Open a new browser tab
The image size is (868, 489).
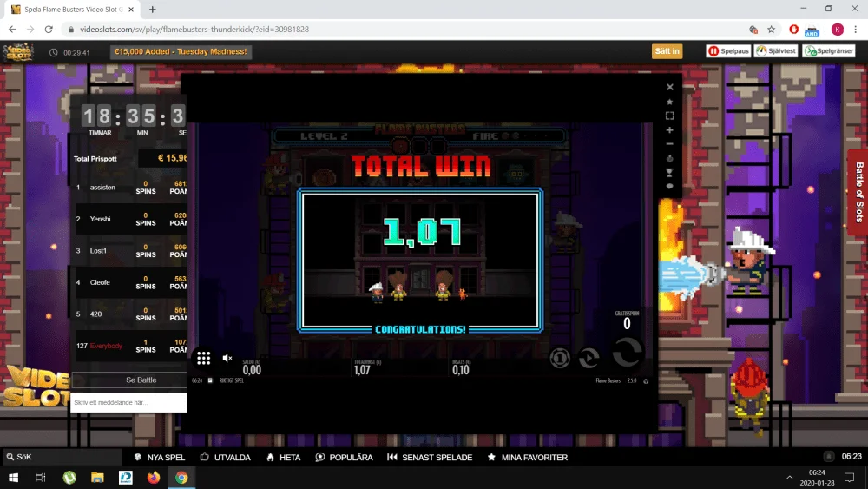click(152, 10)
